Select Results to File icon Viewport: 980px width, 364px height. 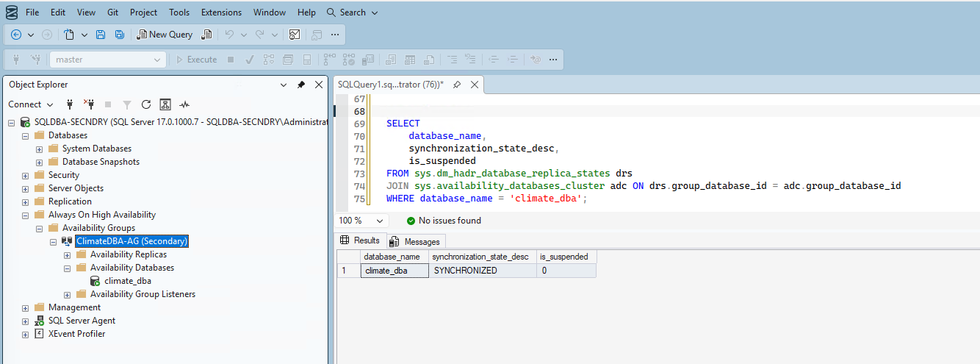[x=429, y=60]
